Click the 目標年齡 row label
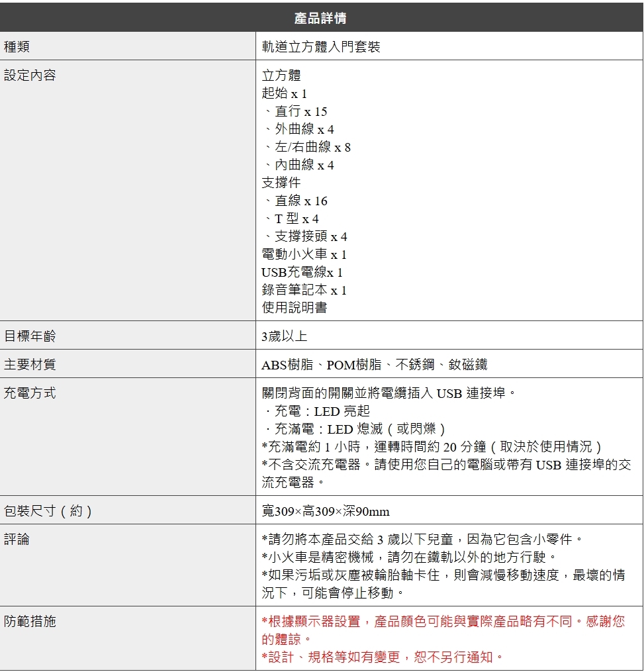 point(30,336)
